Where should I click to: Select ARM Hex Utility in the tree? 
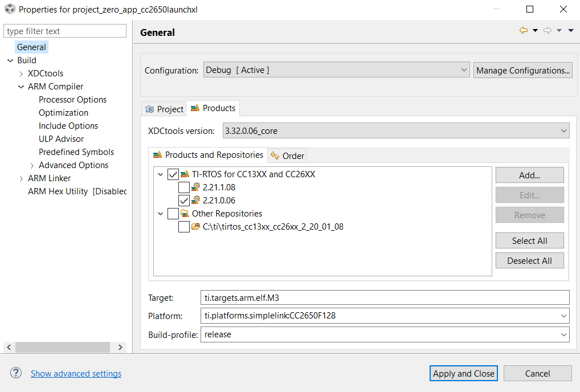77,191
